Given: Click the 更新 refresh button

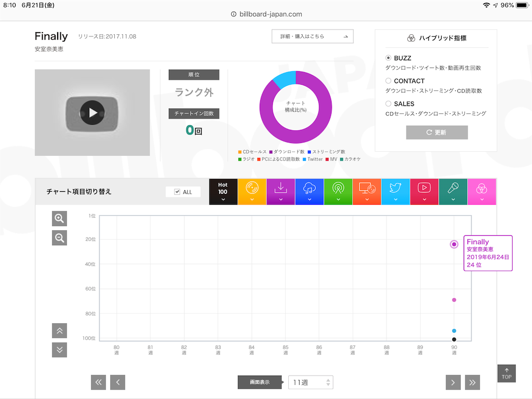Looking at the screenshot, I should pos(436,132).
